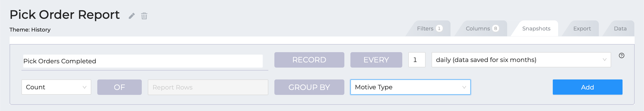
Task: Click the Filters count badge showing 1
Action: tap(439, 28)
